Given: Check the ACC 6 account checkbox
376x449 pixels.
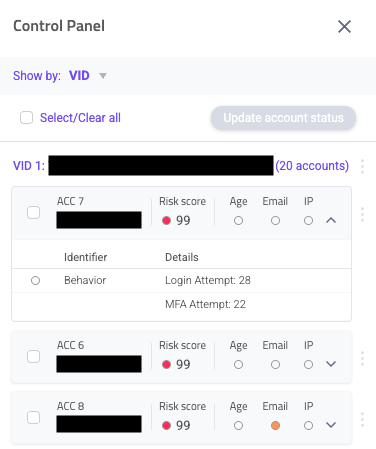Looking at the screenshot, I should (x=33, y=357).
